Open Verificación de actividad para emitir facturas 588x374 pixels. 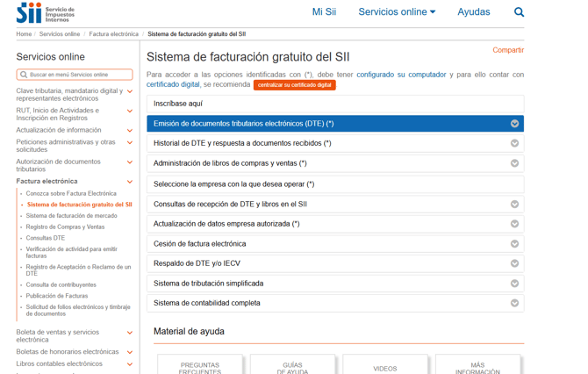pos(72,253)
